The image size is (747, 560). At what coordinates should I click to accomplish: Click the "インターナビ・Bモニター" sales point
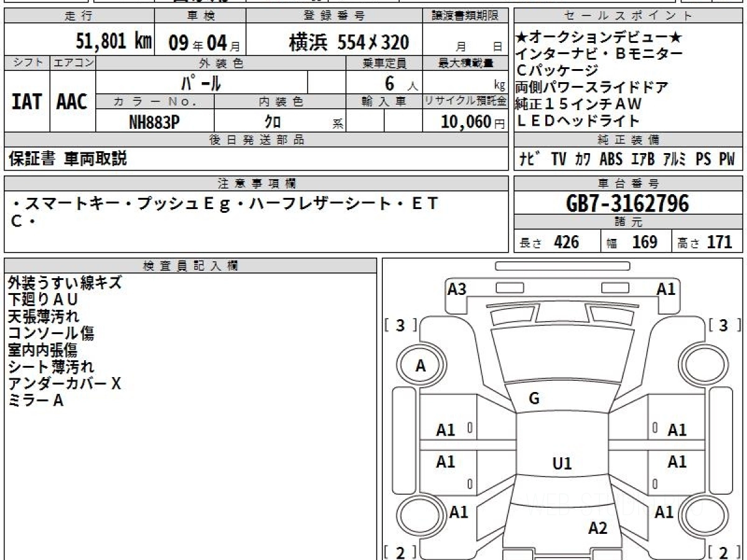599,54
